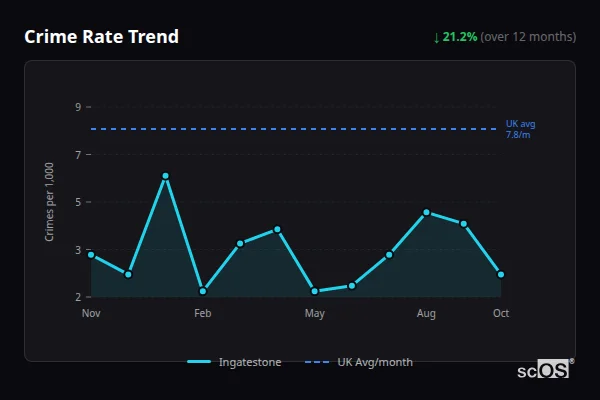Viewport: 600px width, 400px height.
Task: Select the November data point
Action: (x=91, y=255)
